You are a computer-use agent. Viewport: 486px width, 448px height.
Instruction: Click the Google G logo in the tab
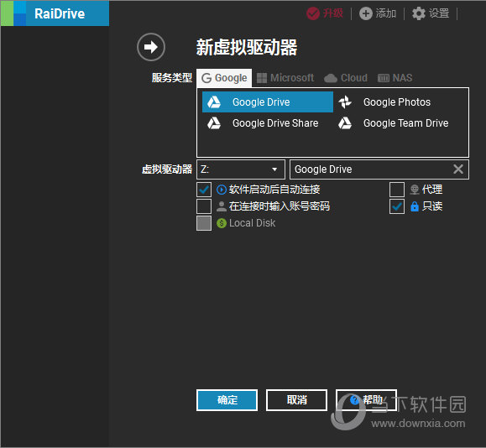[206, 78]
